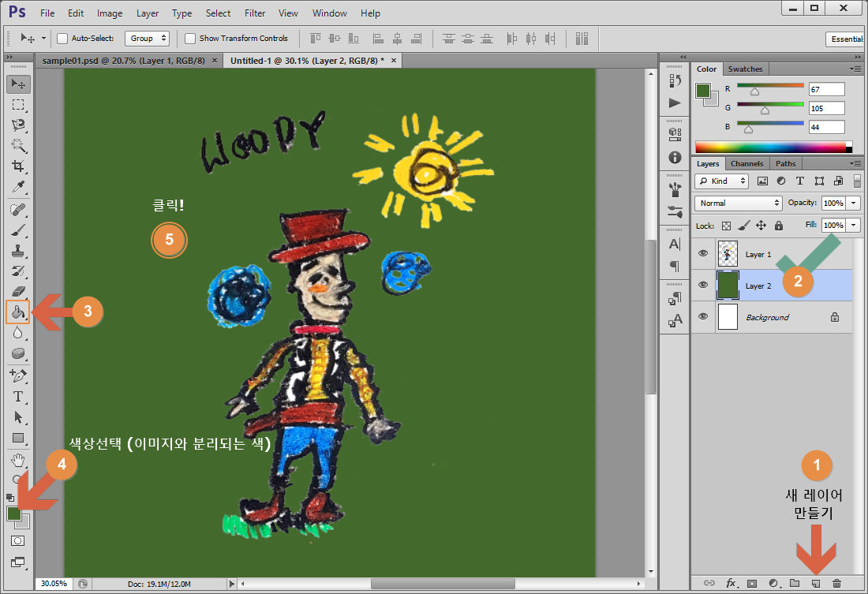Viewport: 868px width, 594px height.
Task: Open the Opacity slider dropdown arrow
Action: pyautogui.click(x=854, y=204)
